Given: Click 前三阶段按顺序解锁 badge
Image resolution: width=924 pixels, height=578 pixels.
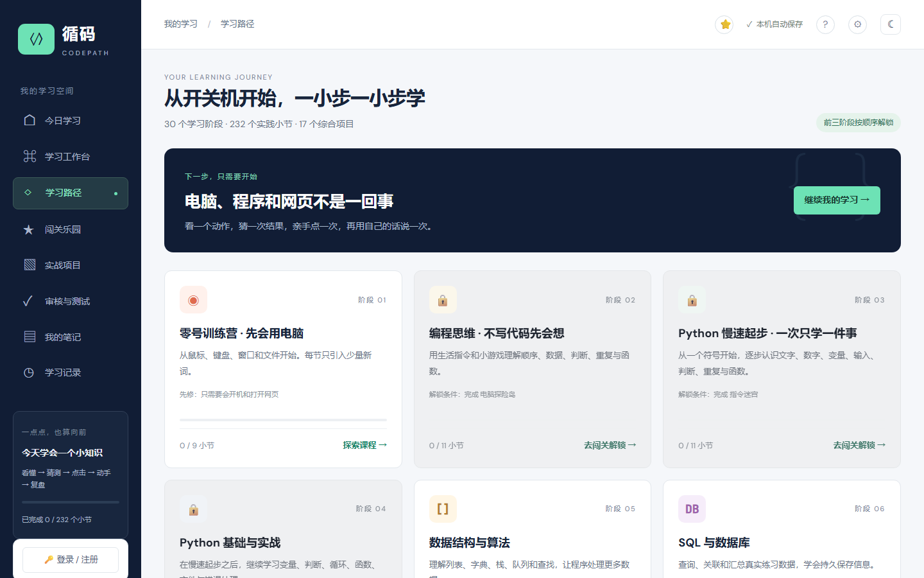Looking at the screenshot, I should click(859, 123).
